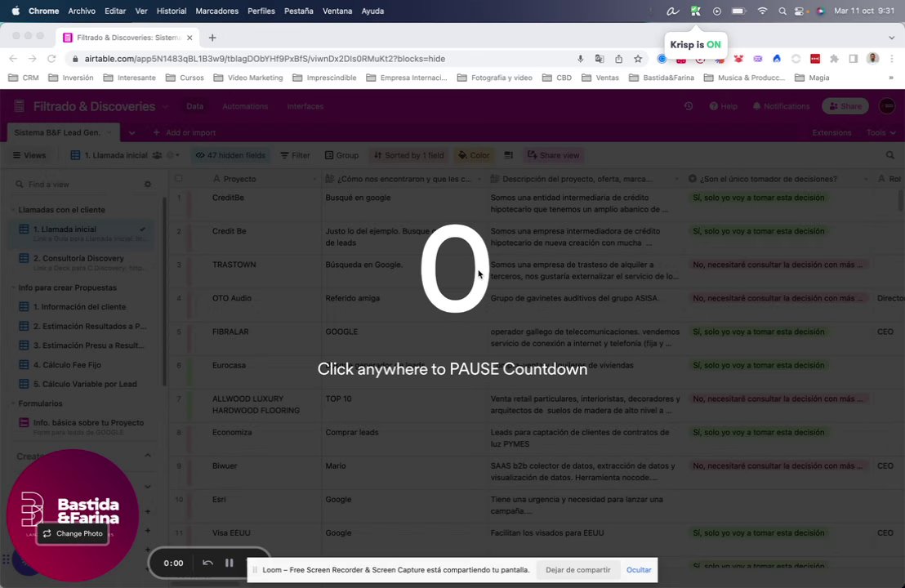Open the Sorted by 1 field menu
The width and height of the screenshot is (905, 588).
(x=409, y=155)
